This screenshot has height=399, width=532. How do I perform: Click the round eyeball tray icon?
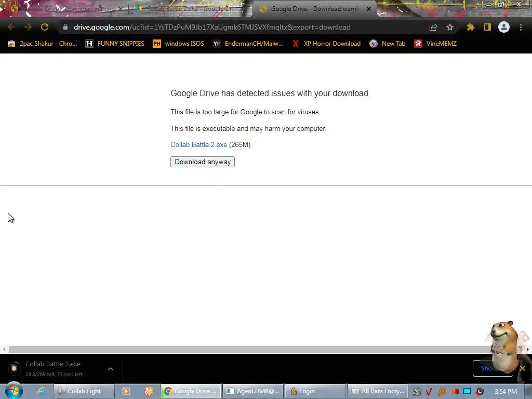pos(480,392)
